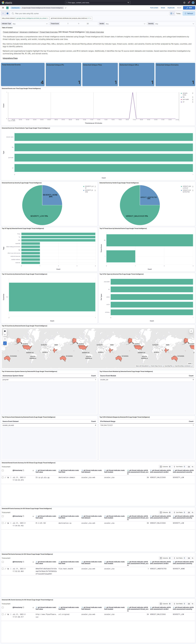Expand the domain event row details
The width and height of the screenshot is (196, 644).
tap(6, 477)
